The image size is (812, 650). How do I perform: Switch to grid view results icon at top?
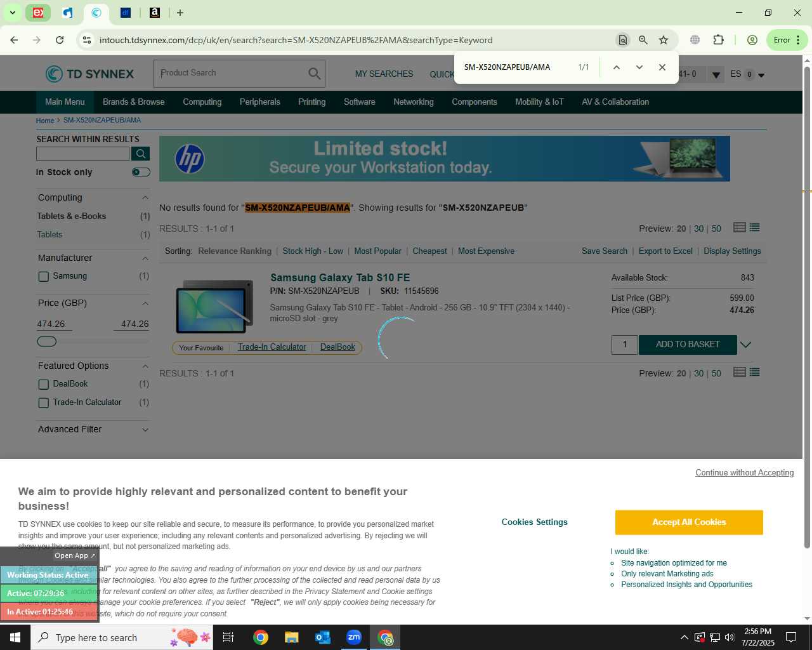tap(740, 227)
